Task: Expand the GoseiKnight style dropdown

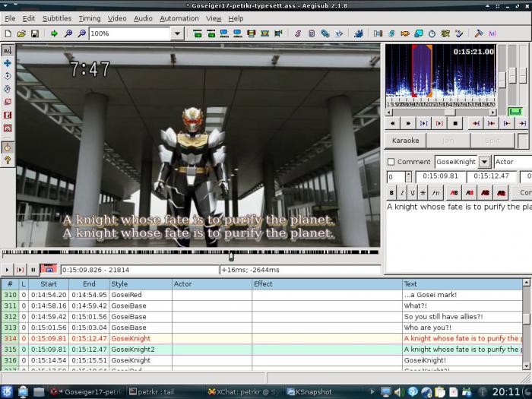Action: point(485,162)
